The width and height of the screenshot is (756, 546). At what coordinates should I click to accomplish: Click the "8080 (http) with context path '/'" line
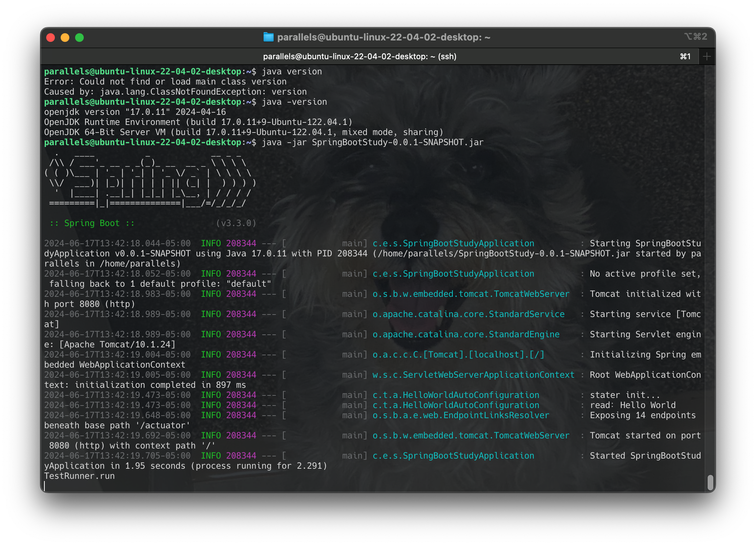[132, 446]
